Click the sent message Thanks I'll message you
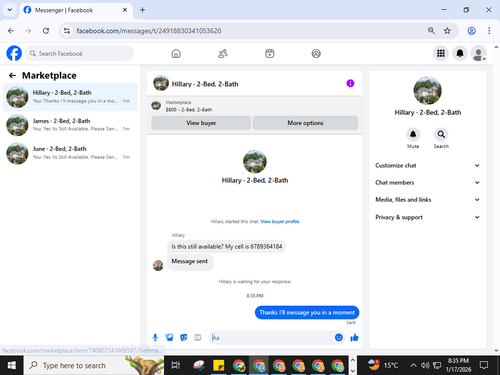The height and width of the screenshot is (375, 500). coord(307,312)
